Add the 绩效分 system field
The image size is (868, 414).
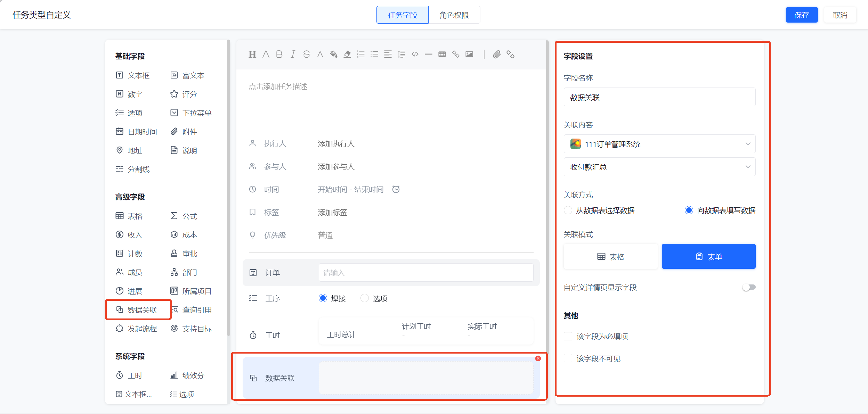[187, 375]
